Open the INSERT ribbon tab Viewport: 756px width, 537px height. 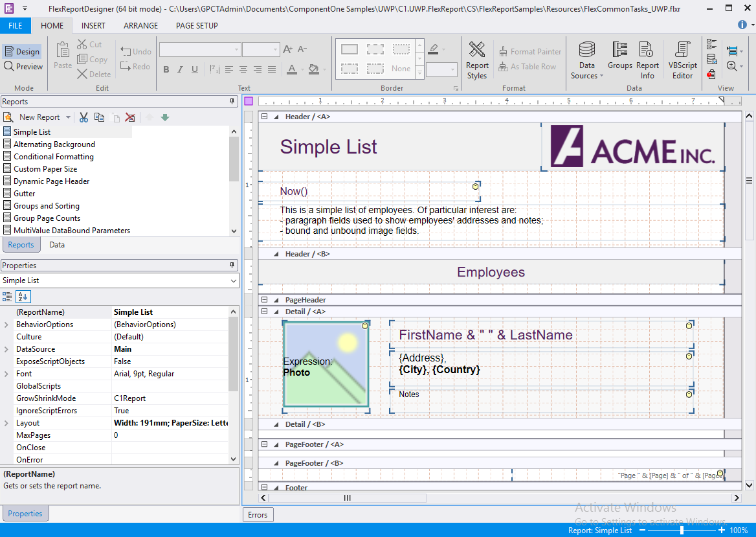[93, 26]
